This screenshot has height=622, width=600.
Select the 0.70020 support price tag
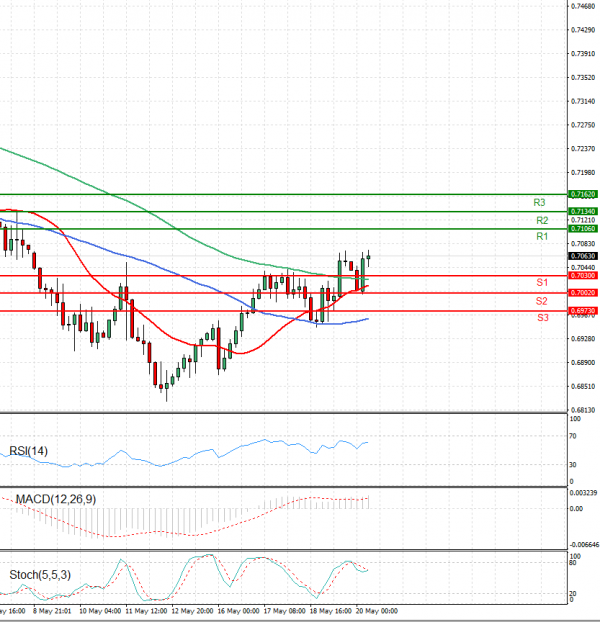coord(583,293)
